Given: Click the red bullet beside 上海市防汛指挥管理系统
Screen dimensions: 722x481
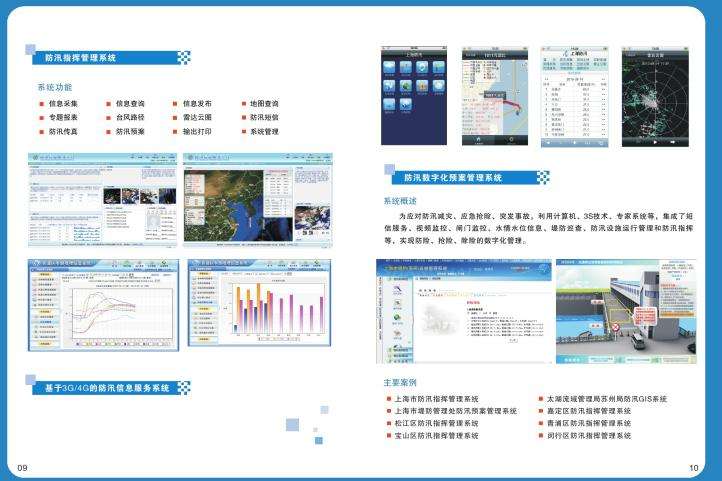Looking at the screenshot, I should (x=388, y=399).
